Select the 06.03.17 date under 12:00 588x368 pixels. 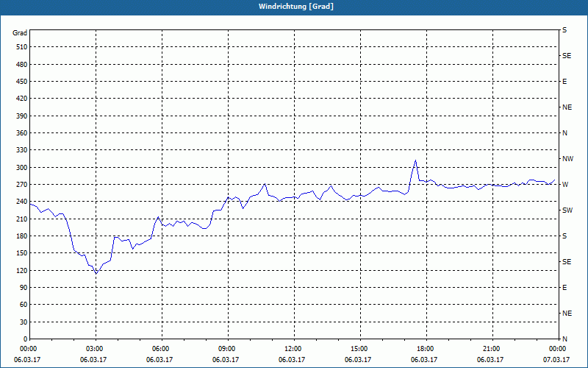coord(292,359)
